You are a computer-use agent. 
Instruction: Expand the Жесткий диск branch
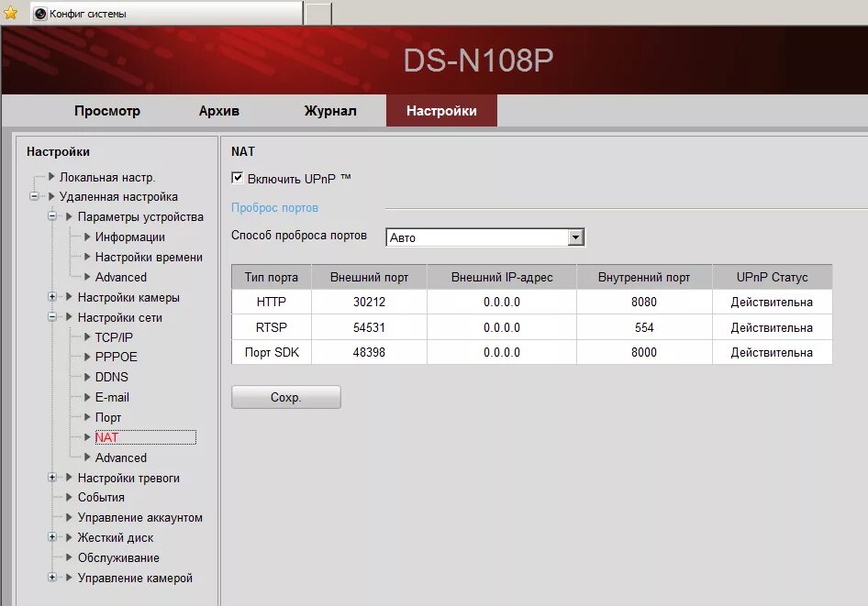[52, 537]
